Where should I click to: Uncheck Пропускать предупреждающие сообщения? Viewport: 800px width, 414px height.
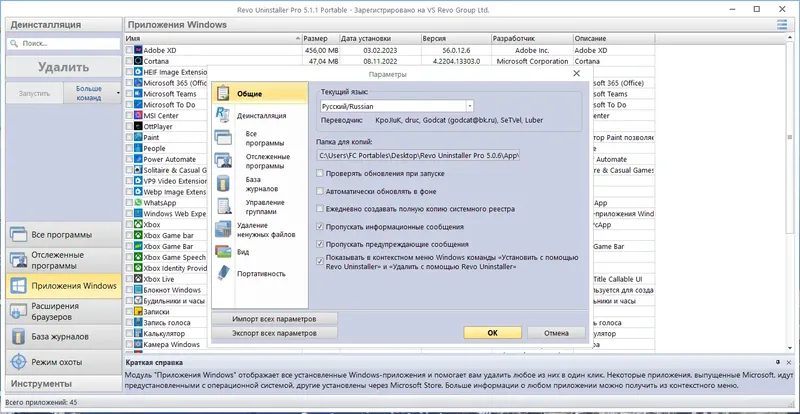(x=320, y=244)
